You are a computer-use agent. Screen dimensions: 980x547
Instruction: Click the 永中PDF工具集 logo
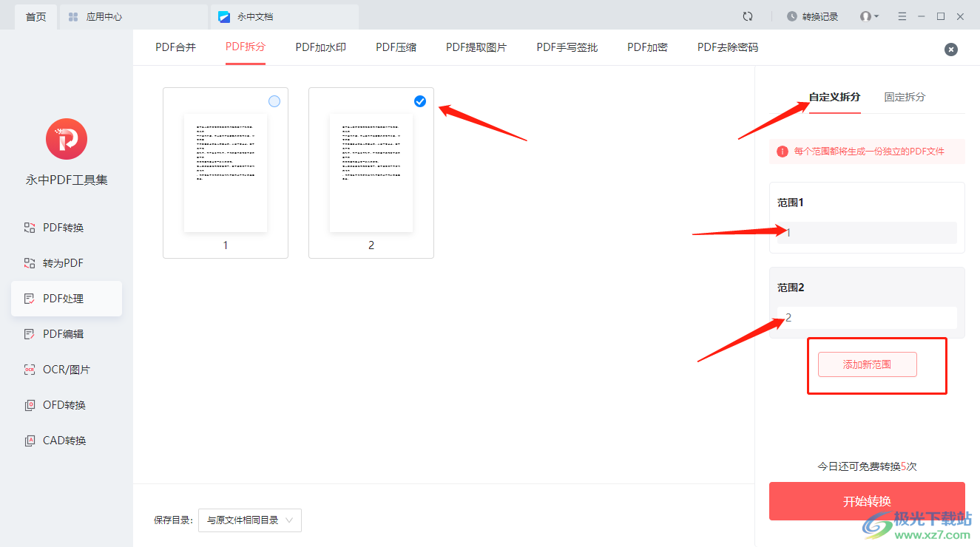[67, 139]
